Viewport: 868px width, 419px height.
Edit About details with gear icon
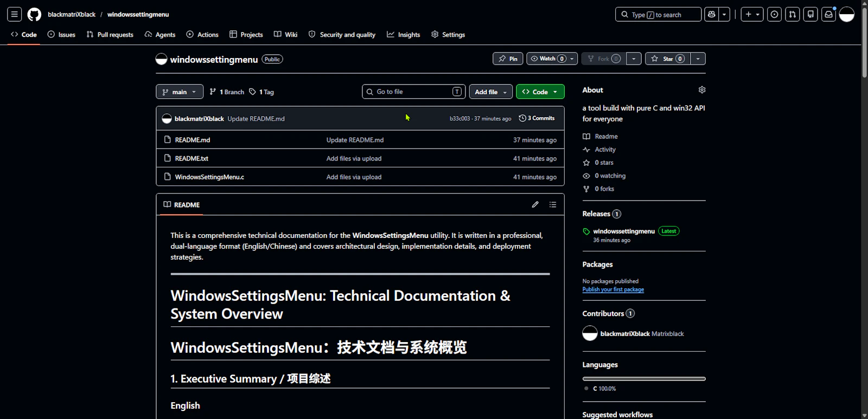[702, 90]
